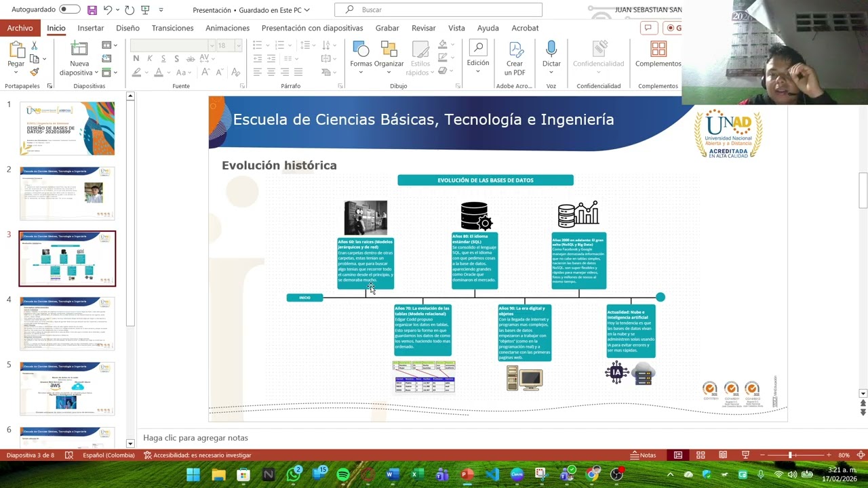This screenshot has height=488, width=868.
Task: Open comments pane with speech bubble icon
Action: tap(648, 28)
